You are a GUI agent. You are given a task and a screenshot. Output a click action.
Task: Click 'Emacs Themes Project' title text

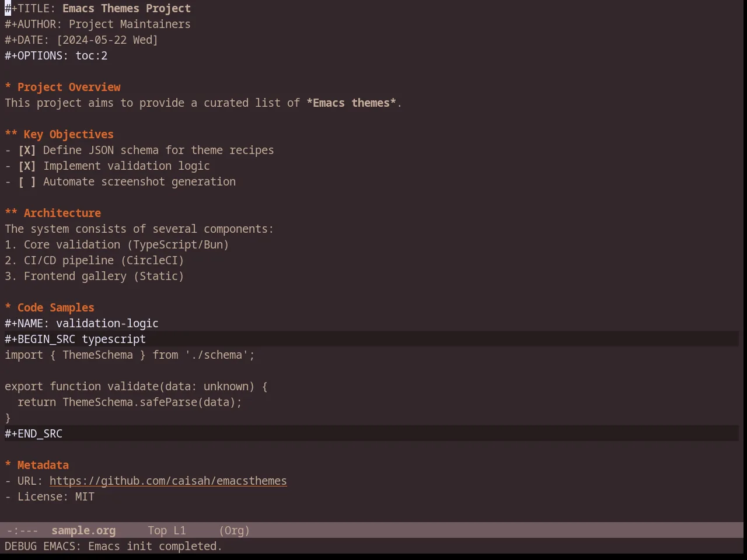coord(127,8)
